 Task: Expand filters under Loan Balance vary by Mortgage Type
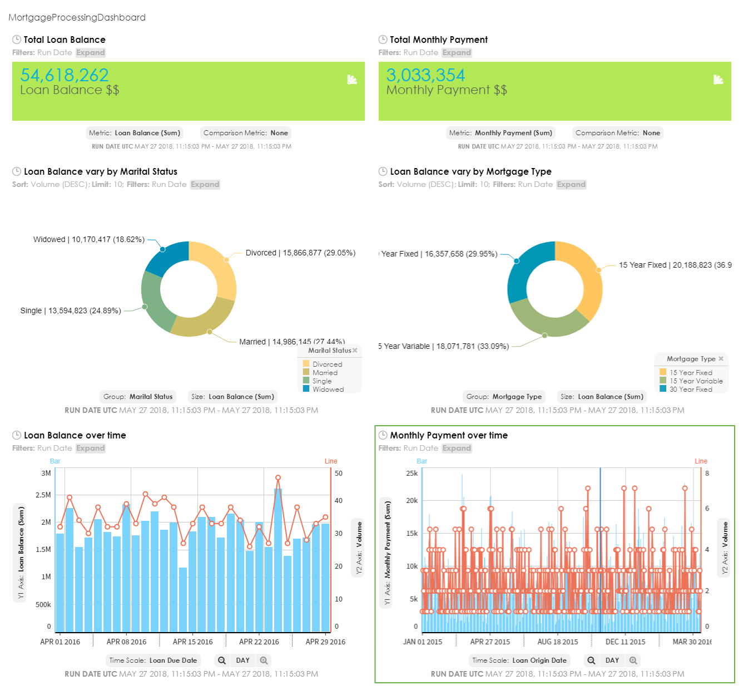(571, 185)
